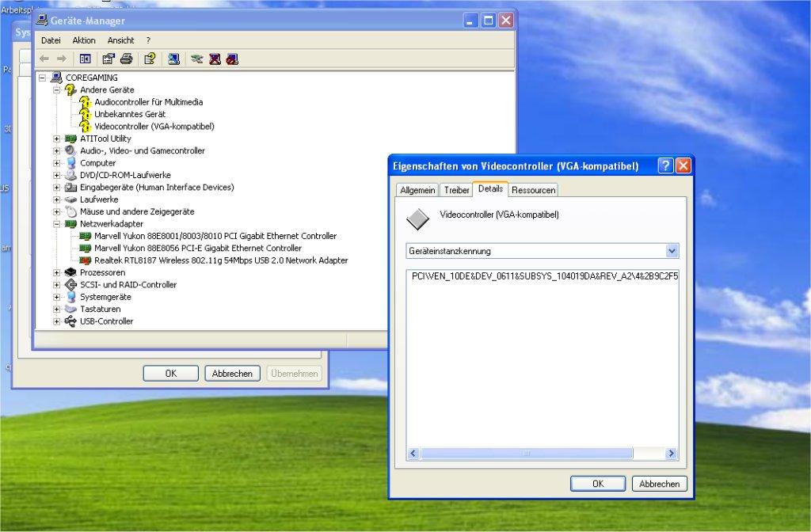Viewport: 811px width, 532px height.
Task: Open Properties via the toolbar properties icon
Action: 108,59
